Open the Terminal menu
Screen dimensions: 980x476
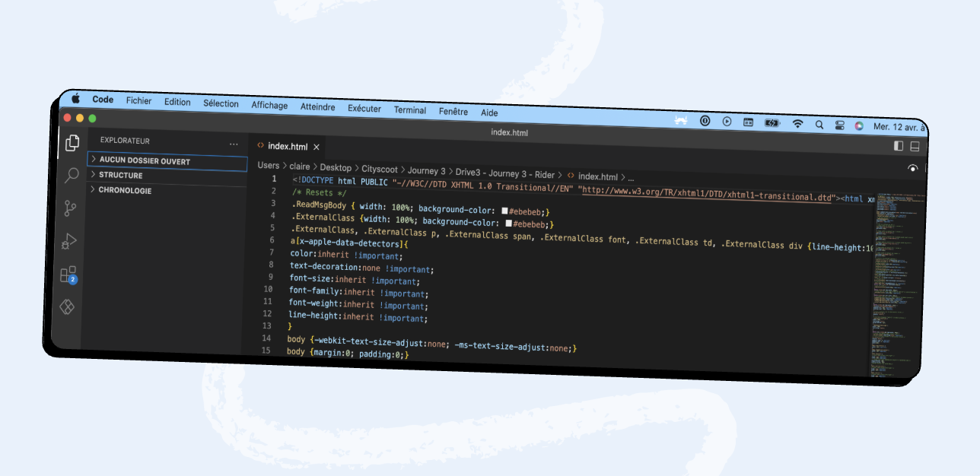[410, 110]
